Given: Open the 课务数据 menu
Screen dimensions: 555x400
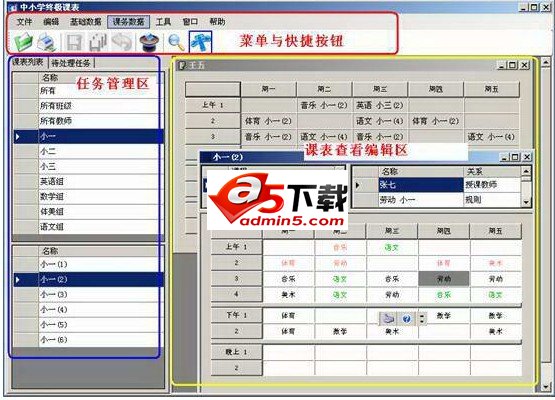Looking at the screenshot, I should point(128,22).
